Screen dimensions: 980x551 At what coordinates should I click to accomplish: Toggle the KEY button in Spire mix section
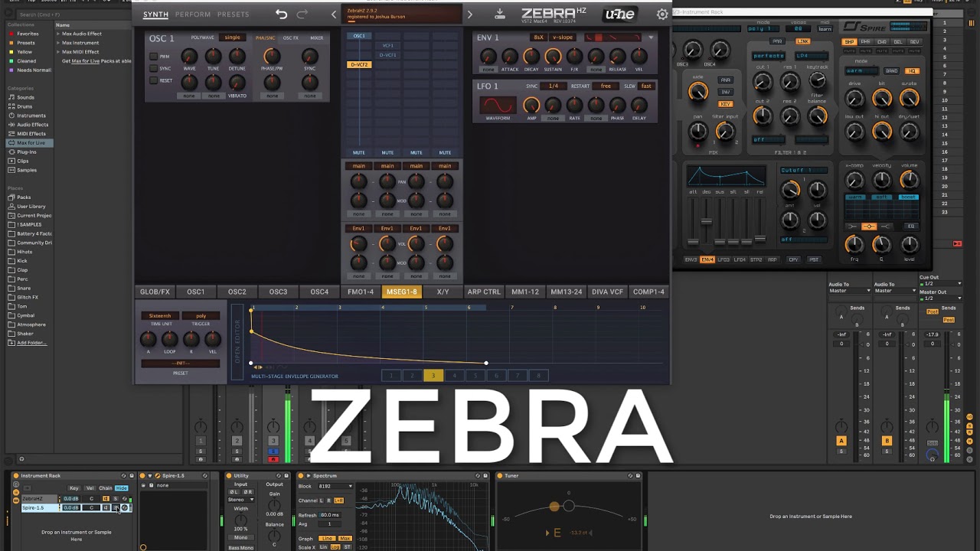725,104
